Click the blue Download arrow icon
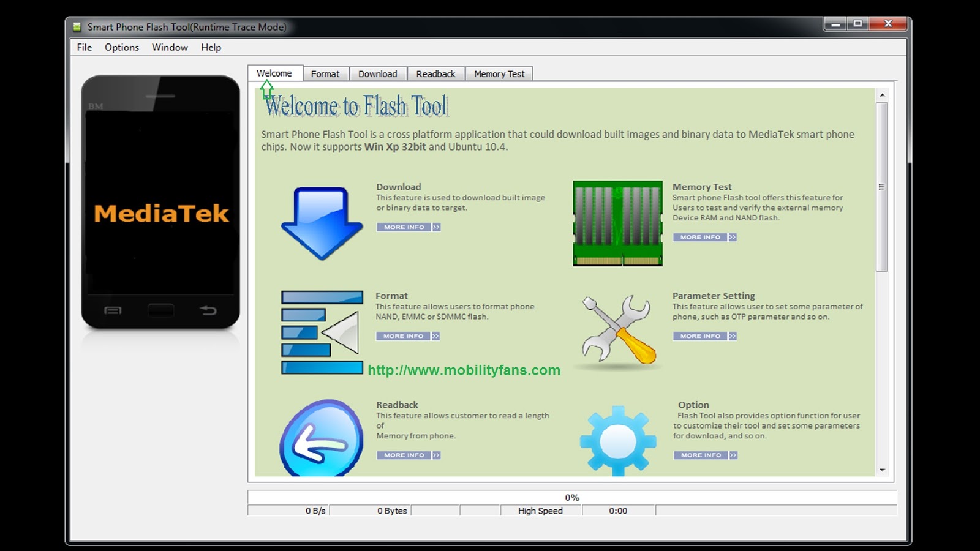The image size is (980, 551). tap(322, 223)
